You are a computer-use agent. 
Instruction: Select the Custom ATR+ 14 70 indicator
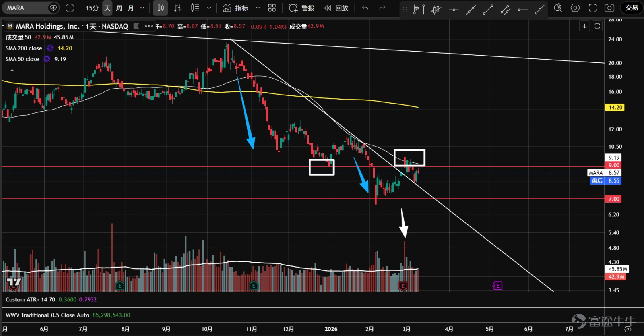pos(30,299)
